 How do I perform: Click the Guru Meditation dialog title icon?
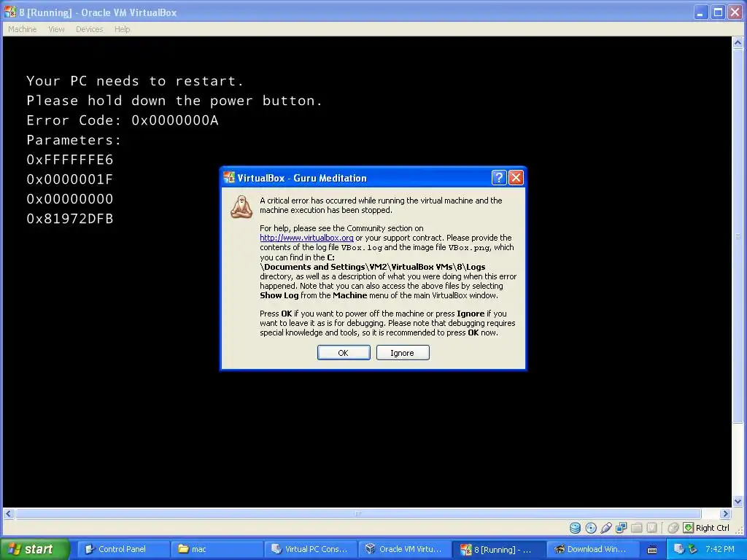[229, 178]
